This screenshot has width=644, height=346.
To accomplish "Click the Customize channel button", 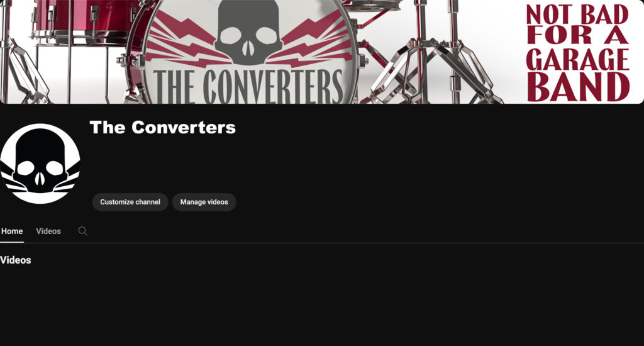I will click(130, 202).
